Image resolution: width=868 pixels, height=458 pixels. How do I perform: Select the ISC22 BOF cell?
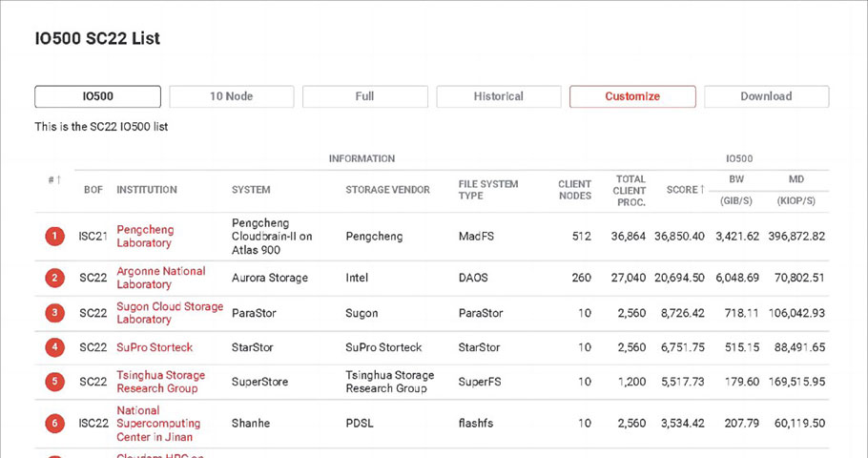pyautogui.click(x=93, y=424)
